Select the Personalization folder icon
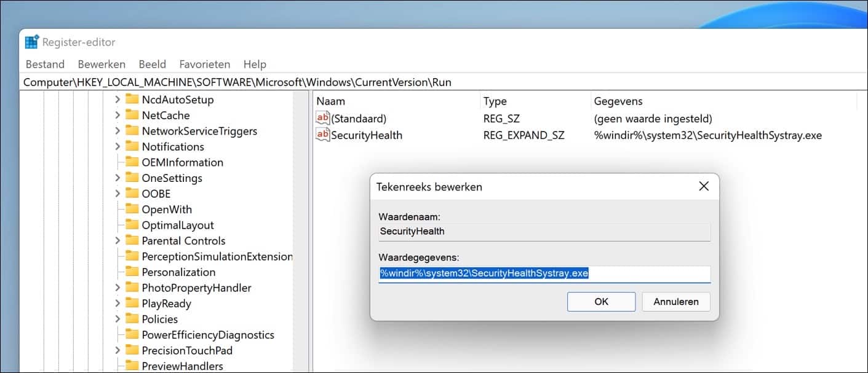868x373 pixels. [x=133, y=272]
